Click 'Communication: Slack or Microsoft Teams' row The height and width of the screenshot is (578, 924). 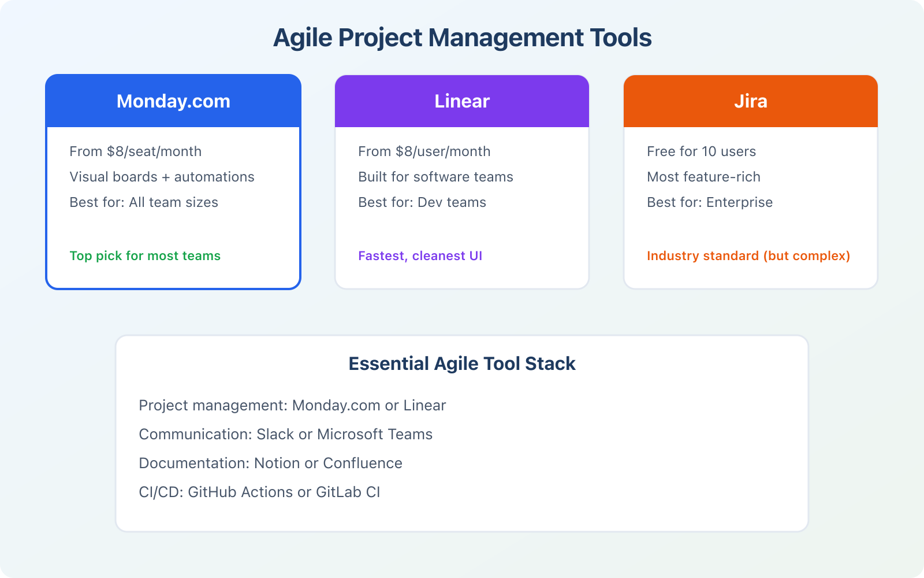[x=285, y=435]
